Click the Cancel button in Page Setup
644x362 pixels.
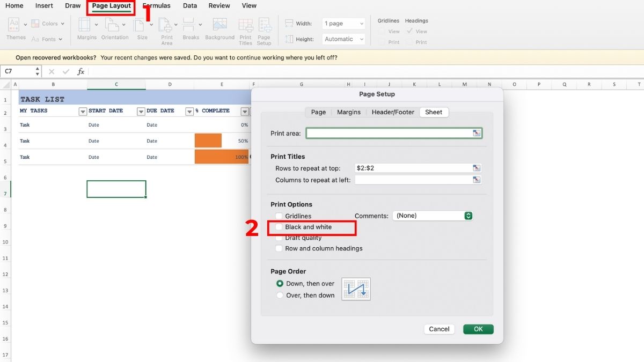click(439, 329)
